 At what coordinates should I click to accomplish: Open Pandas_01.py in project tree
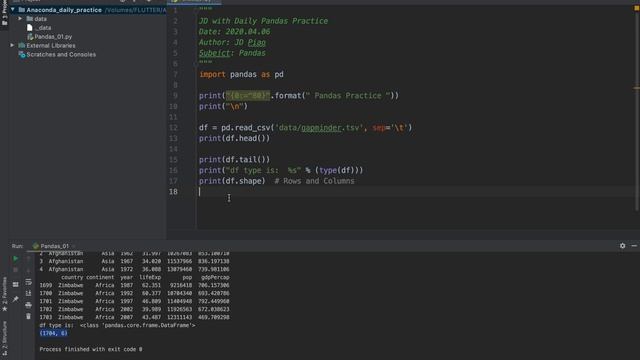click(53, 37)
